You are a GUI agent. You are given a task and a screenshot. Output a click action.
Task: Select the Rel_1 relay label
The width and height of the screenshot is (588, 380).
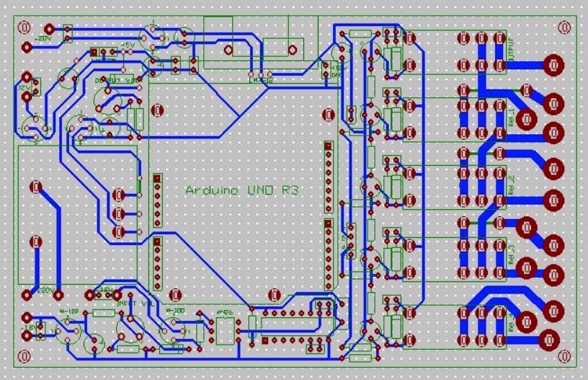[x=512, y=118]
